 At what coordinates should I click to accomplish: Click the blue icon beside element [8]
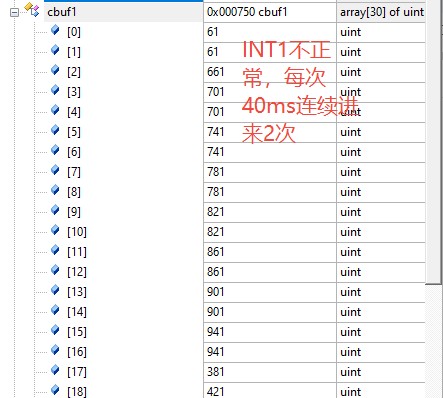point(55,190)
